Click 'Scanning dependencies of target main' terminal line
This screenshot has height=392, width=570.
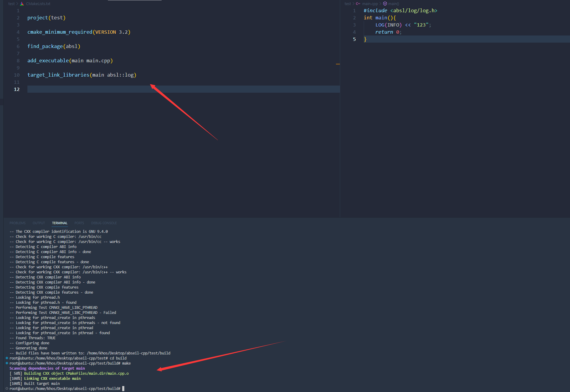coord(47,368)
